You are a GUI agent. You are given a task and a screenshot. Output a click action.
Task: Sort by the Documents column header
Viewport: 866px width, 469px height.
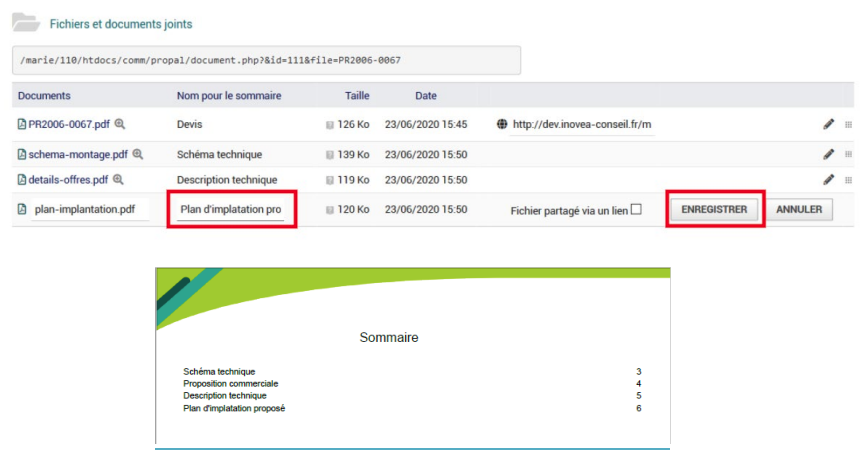click(x=44, y=96)
